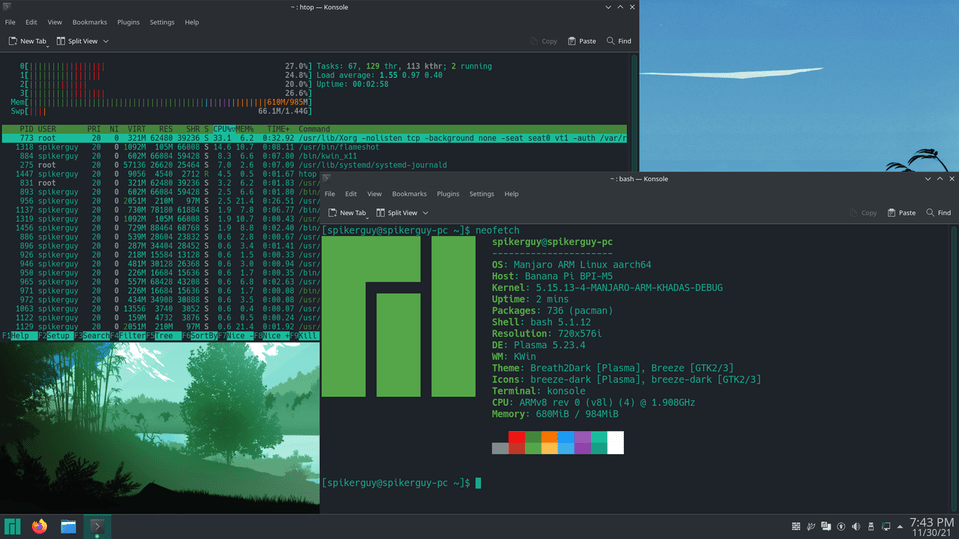Open window menu icon of bash Konsole

(327, 178)
